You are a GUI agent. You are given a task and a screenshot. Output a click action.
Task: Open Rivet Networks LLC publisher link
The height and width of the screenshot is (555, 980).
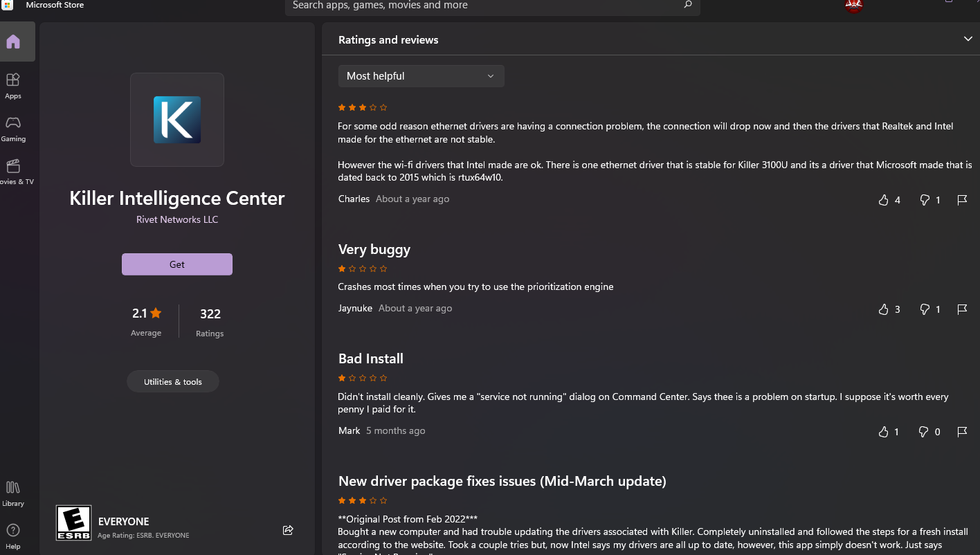tap(177, 219)
